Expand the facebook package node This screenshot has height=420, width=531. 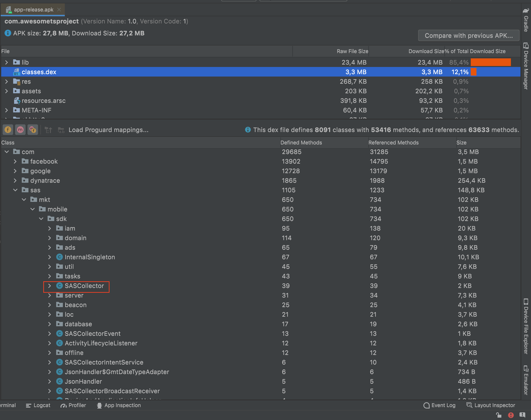click(x=15, y=161)
